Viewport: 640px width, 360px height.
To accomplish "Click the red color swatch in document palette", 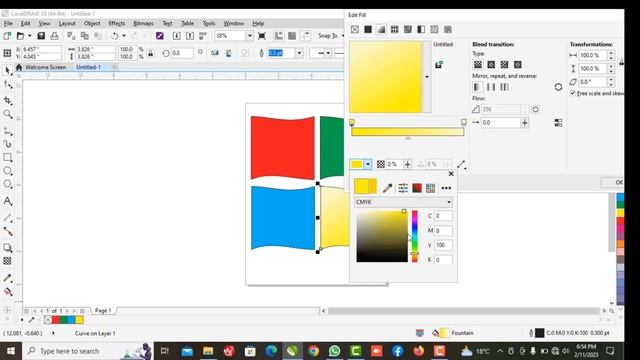I will (56, 320).
